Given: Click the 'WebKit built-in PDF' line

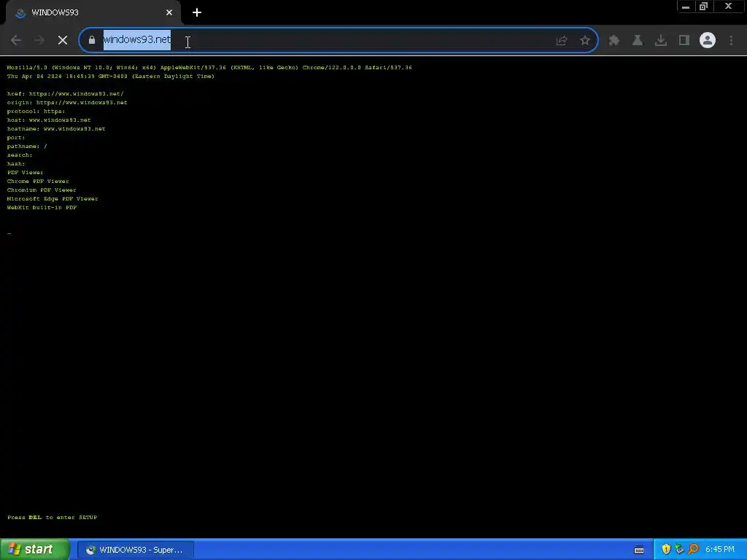Looking at the screenshot, I should click(42, 207).
